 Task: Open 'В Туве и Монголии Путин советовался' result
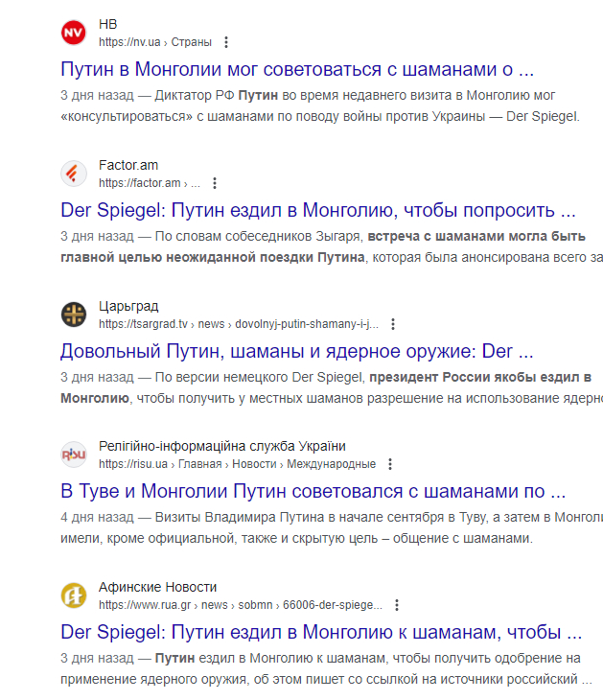click(x=313, y=492)
